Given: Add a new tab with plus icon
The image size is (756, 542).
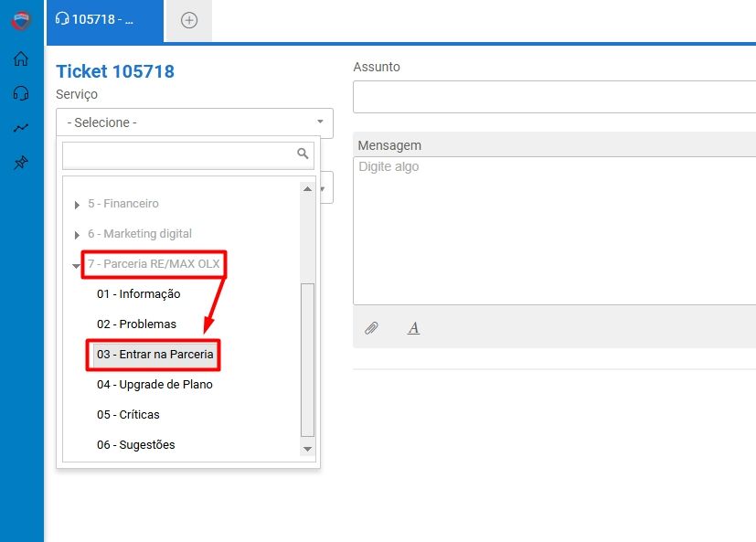Looking at the screenshot, I should pos(189,20).
